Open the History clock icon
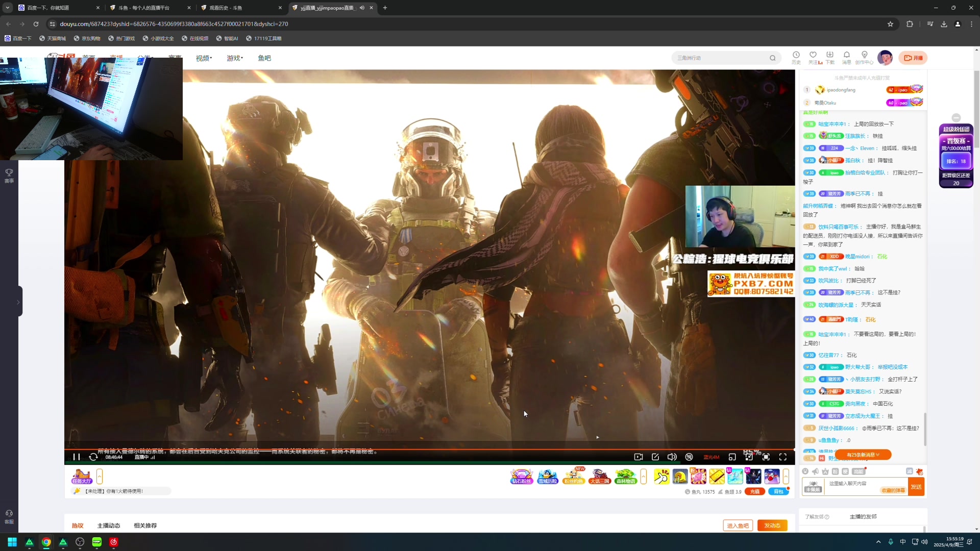This screenshot has width=980, height=551. tap(796, 58)
